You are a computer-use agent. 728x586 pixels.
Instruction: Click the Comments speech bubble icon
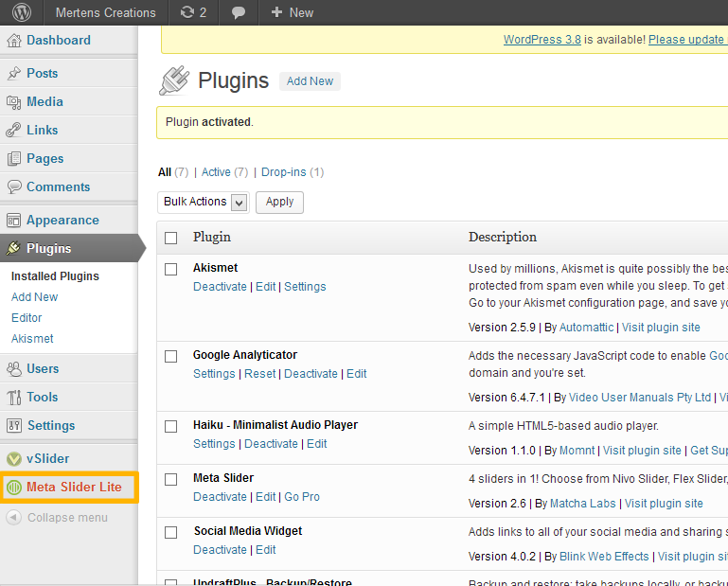click(14, 186)
